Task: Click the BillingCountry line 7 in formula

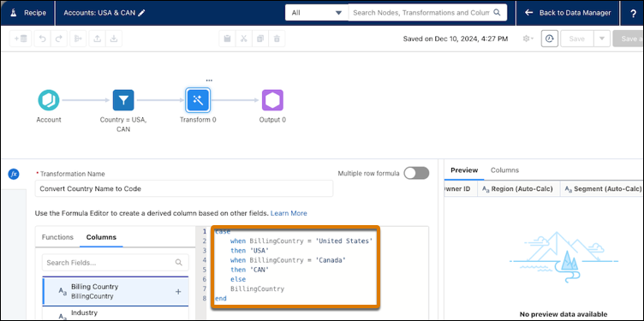Action: (x=257, y=289)
